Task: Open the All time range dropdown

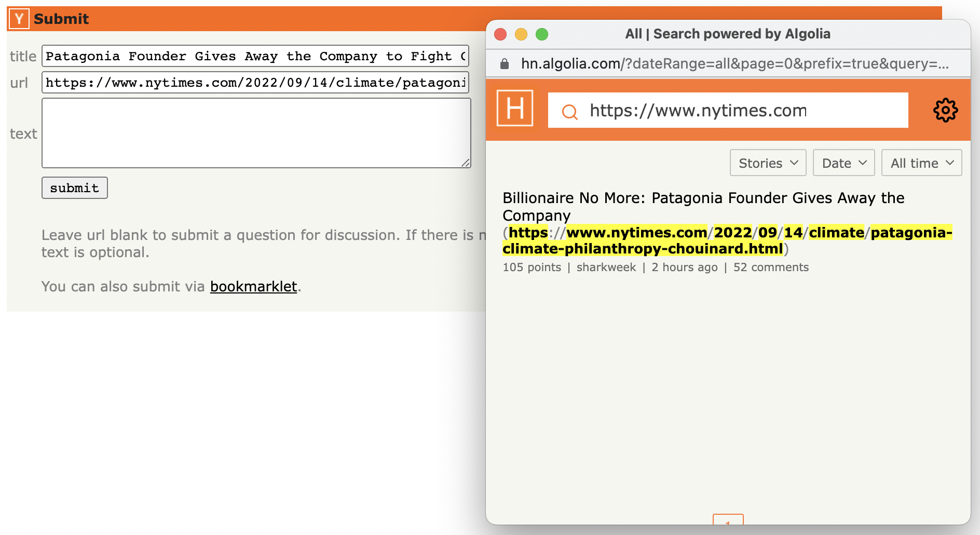Action: (x=921, y=163)
